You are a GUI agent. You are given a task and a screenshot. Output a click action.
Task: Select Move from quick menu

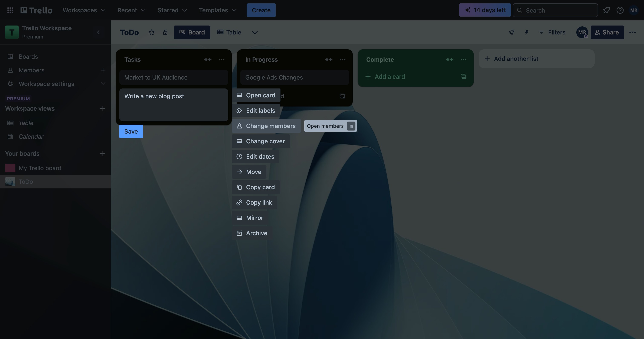[249, 172]
